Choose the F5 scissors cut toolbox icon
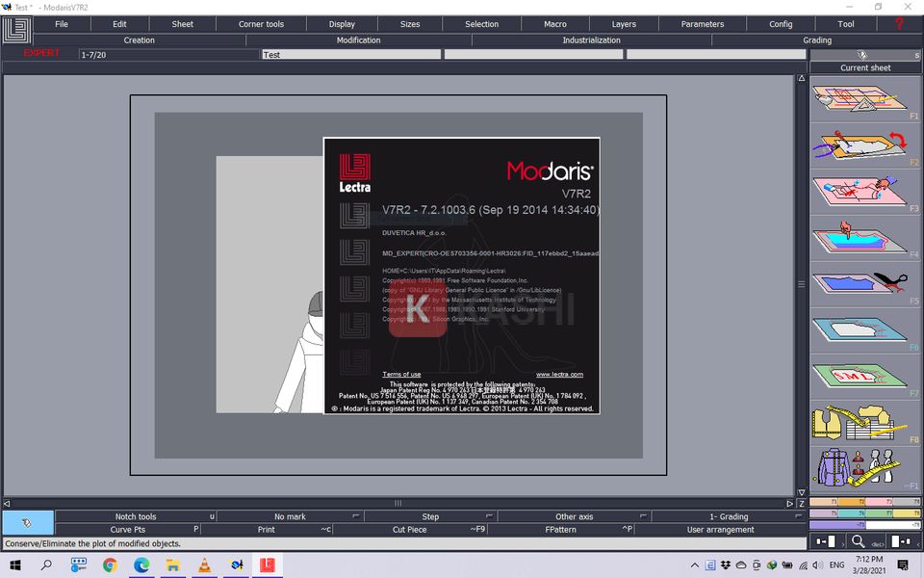The image size is (924, 578). click(x=863, y=286)
